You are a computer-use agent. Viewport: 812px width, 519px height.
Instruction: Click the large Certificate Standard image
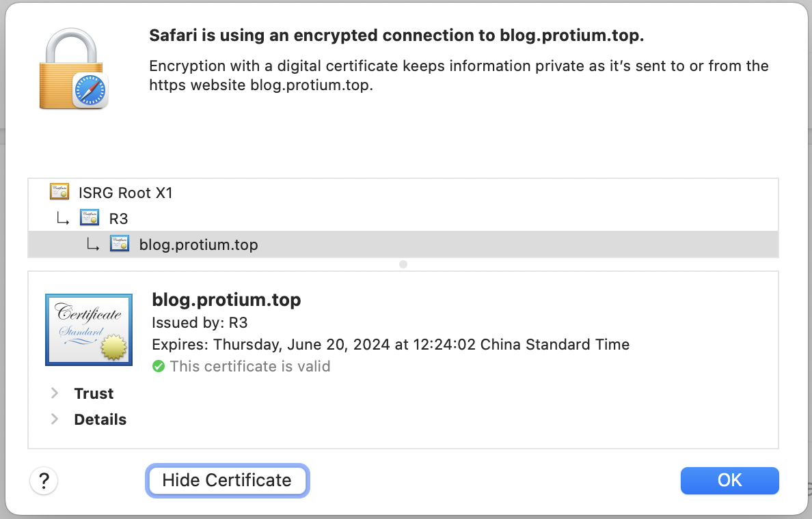point(89,330)
